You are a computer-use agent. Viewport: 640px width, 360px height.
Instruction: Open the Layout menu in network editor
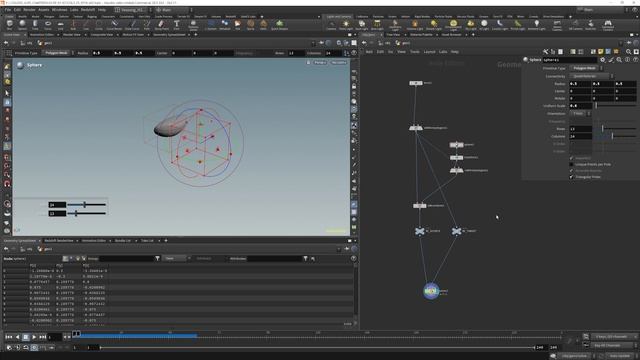tap(429, 52)
